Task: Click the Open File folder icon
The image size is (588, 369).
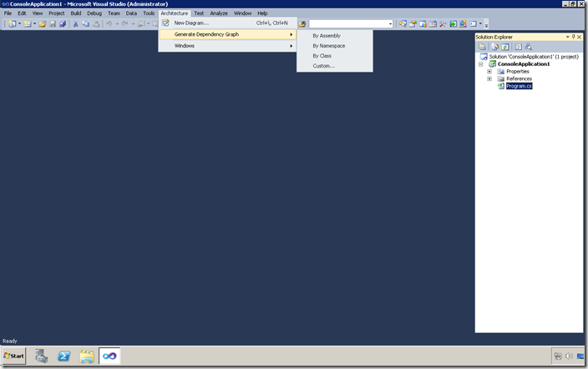Action: pyautogui.click(x=43, y=24)
